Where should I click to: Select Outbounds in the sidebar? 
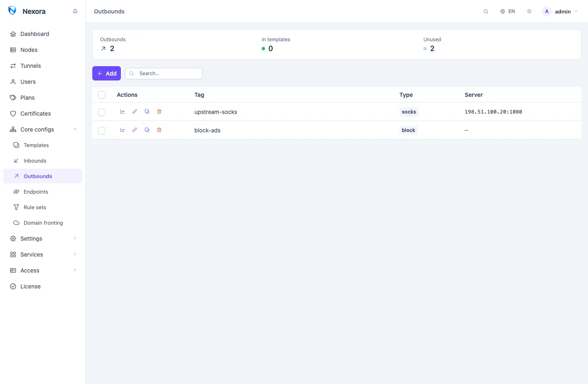[43, 176]
